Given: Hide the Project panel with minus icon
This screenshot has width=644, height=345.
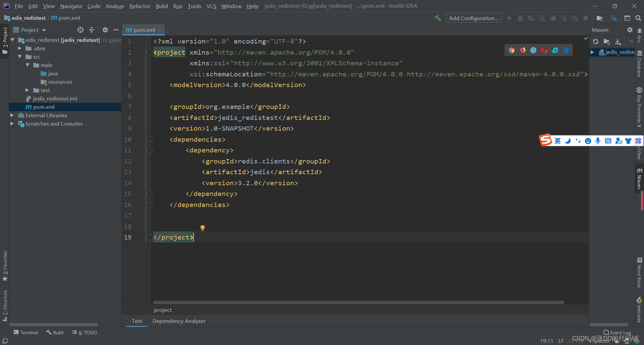Looking at the screenshot, I should coord(116,30).
